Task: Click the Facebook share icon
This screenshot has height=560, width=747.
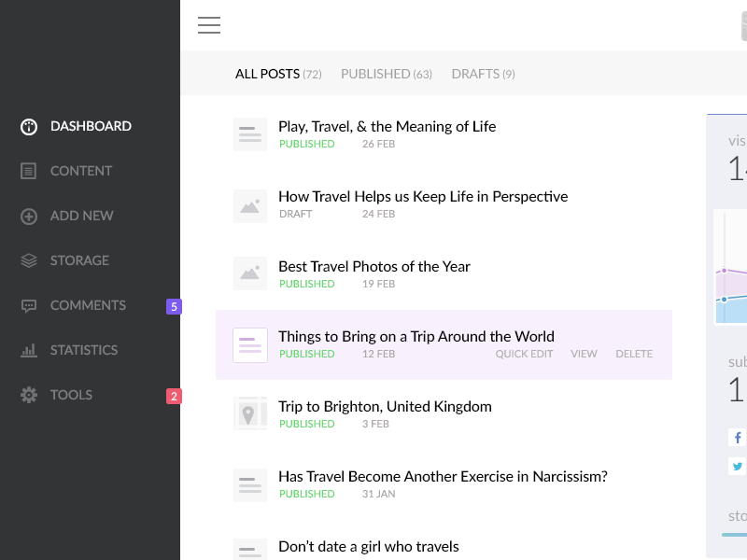Action: (x=737, y=437)
